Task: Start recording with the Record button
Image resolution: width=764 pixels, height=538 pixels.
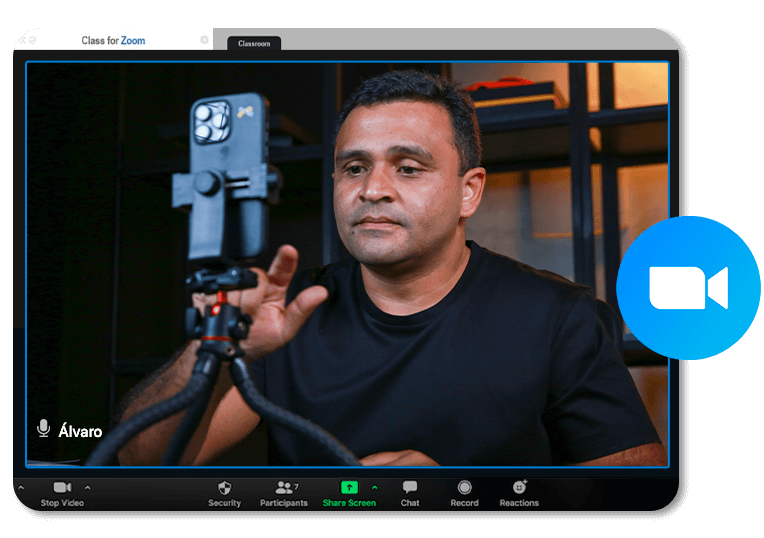Action: pyautogui.click(x=464, y=494)
